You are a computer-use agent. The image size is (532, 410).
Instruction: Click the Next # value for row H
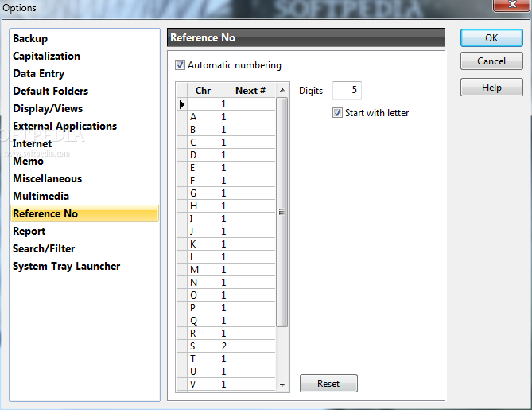click(x=247, y=206)
